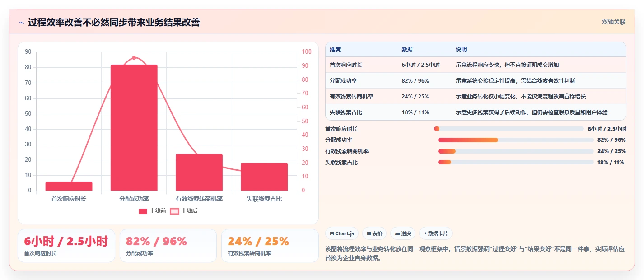Click the 上线后 legend color box
Viewport: 644px width, 280px height.
(174, 211)
